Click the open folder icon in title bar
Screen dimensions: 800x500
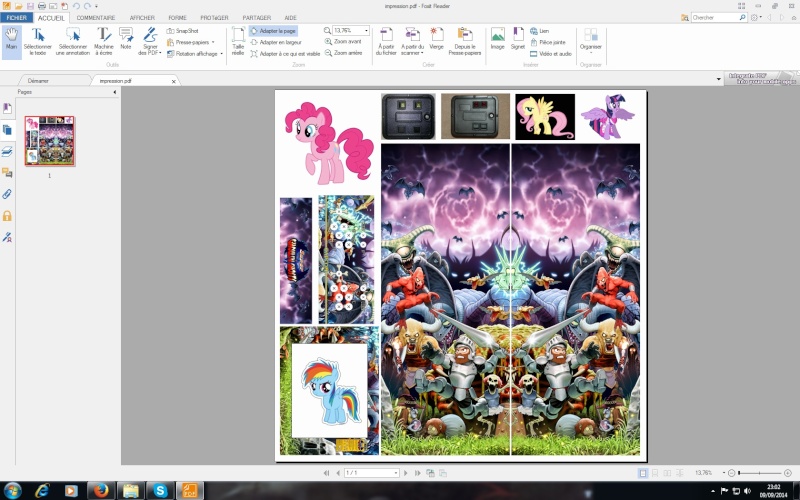[19, 6]
